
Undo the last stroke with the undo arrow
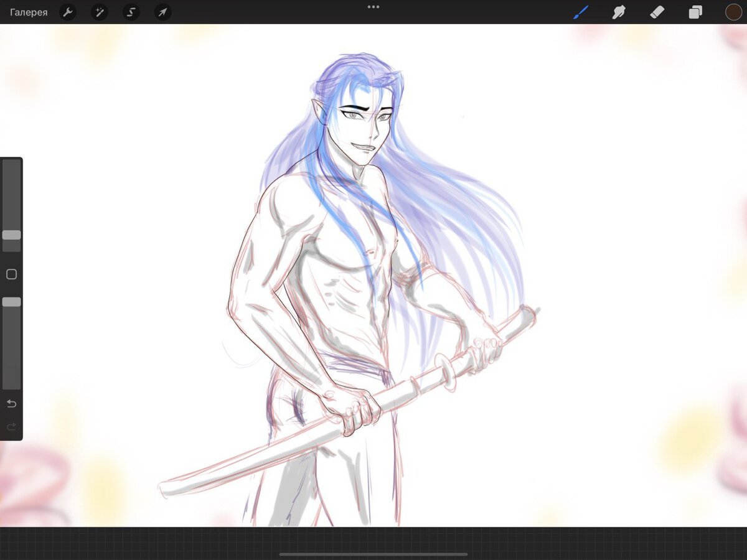11,404
